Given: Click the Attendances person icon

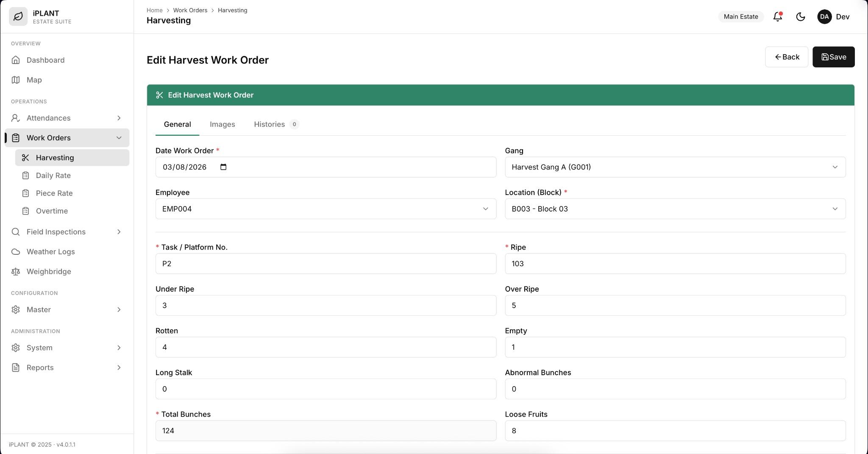Looking at the screenshot, I should pos(16,118).
